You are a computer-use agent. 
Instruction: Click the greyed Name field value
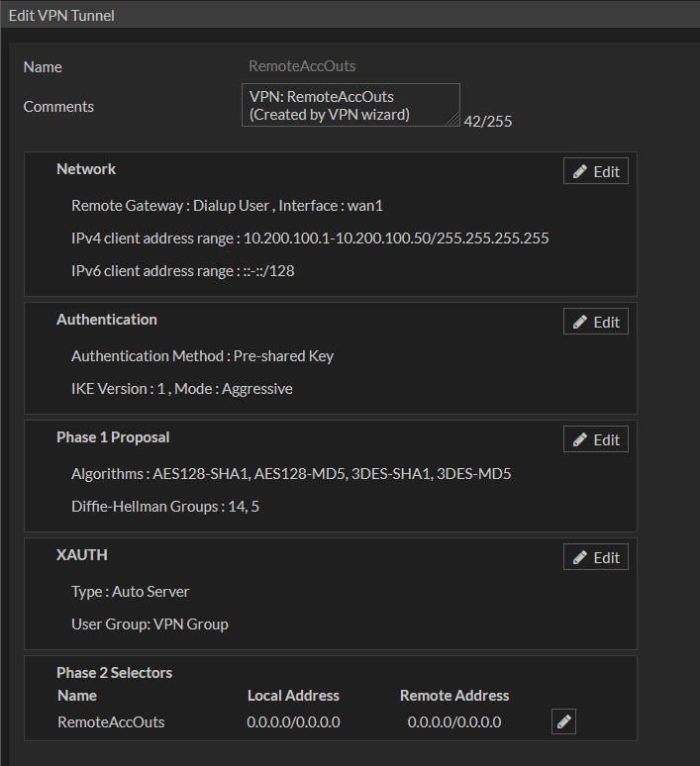click(x=302, y=66)
